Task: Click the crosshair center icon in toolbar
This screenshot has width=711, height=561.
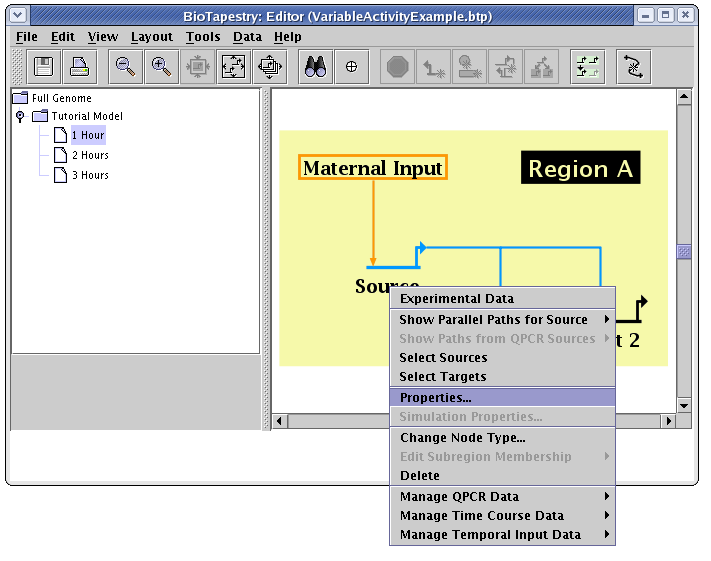Action: click(351, 67)
